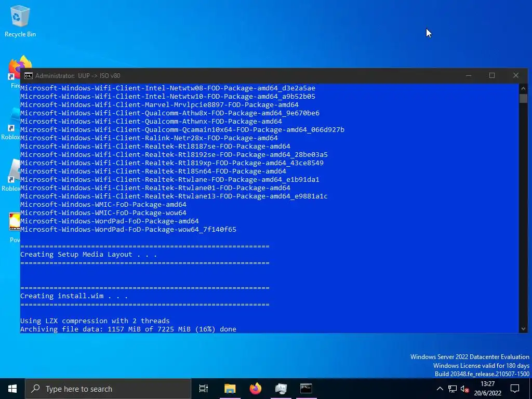532x399 pixels.
Task: Open the network status tray icon
Action: [453, 389]
